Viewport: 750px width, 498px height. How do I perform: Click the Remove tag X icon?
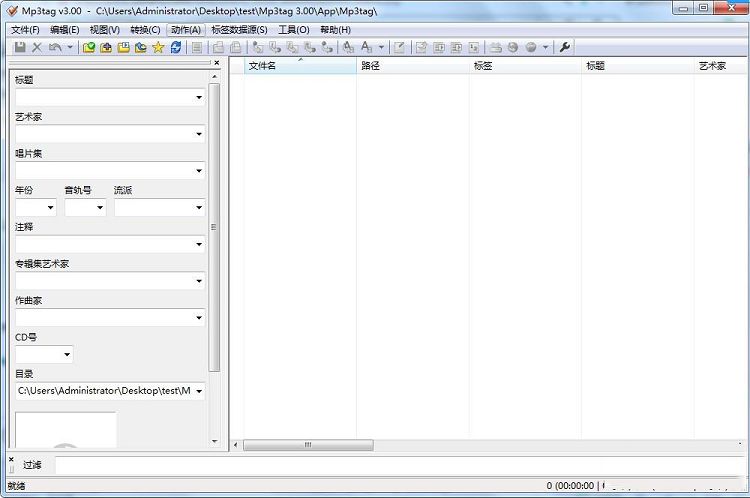(x=37, y=47)
